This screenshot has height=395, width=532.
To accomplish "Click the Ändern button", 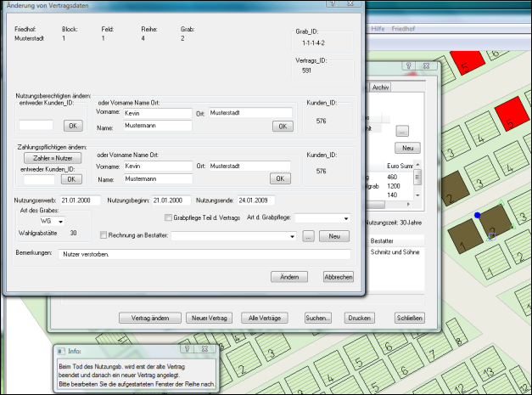I will (289, 277).
